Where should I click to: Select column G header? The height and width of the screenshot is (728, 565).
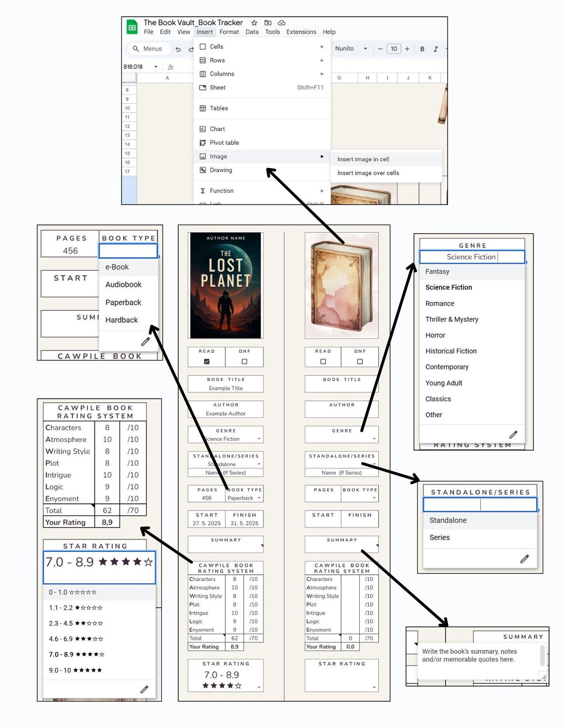coord(339,78)
